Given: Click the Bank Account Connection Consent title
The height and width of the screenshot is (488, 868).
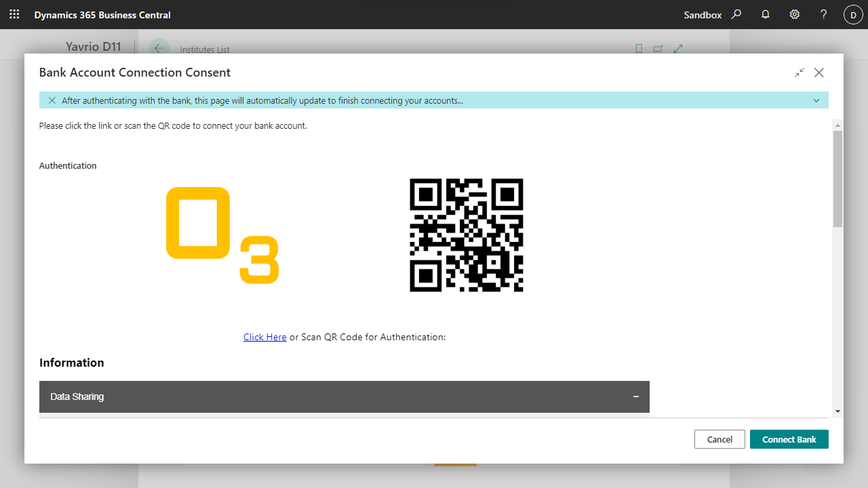Looking at the screenshot, I should tap(135, 73).
